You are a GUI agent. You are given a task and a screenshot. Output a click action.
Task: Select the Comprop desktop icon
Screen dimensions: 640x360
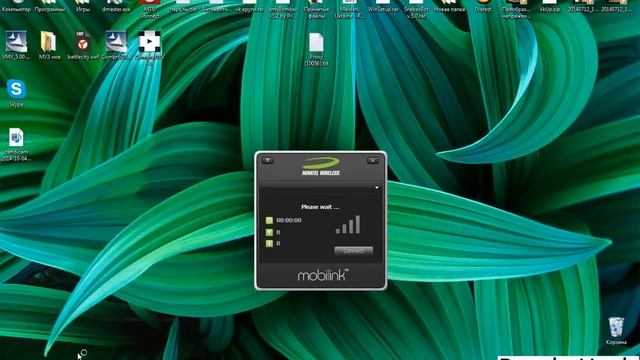(116, 45)
